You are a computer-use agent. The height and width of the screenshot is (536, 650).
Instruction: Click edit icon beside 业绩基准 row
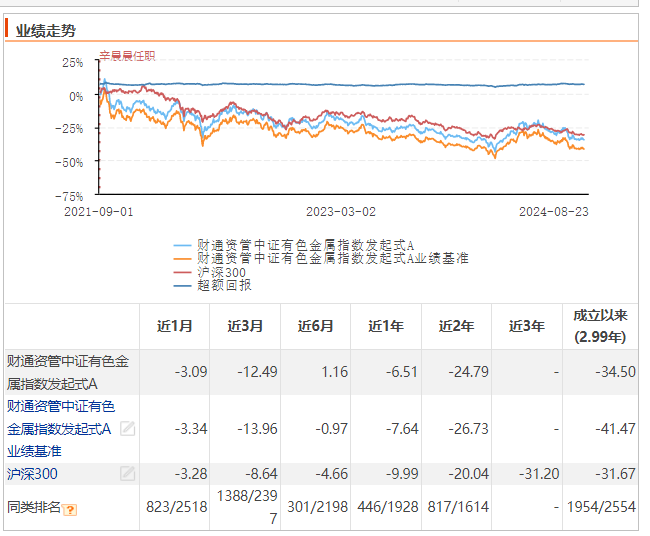(x=127, y=429)
